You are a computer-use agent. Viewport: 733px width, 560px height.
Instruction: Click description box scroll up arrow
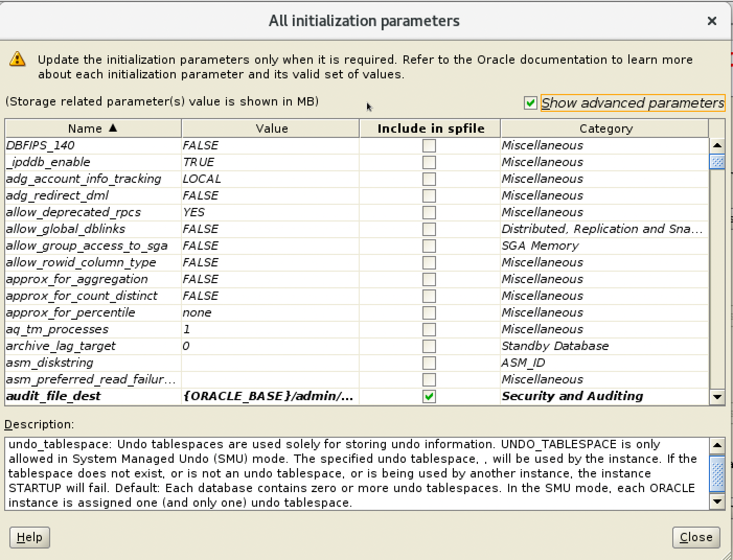coord(717,446)
